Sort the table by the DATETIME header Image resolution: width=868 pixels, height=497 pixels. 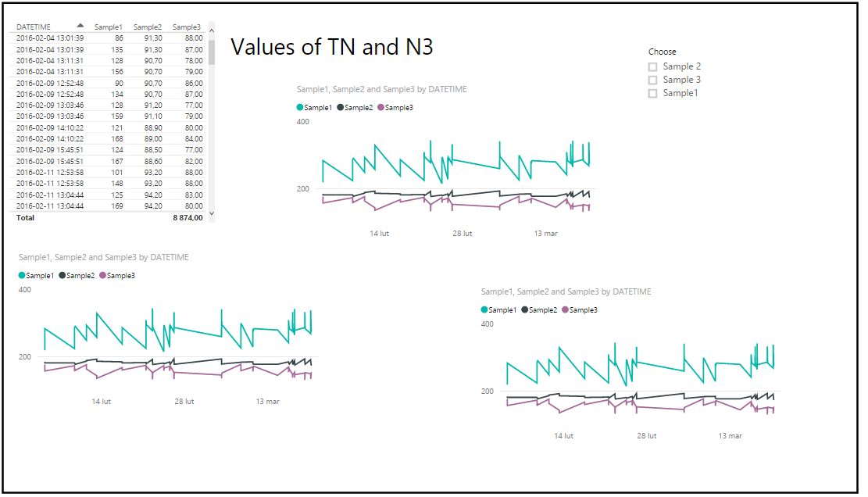(x=34, y=27)
